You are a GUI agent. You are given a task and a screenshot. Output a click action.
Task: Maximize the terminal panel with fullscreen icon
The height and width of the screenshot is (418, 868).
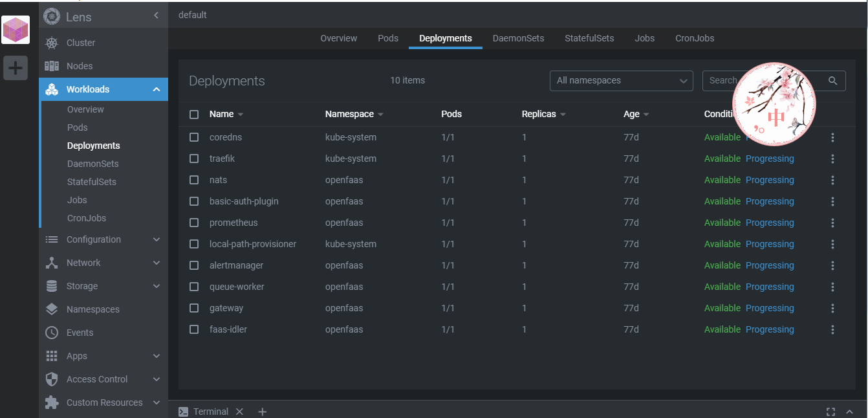coord(830,412)
